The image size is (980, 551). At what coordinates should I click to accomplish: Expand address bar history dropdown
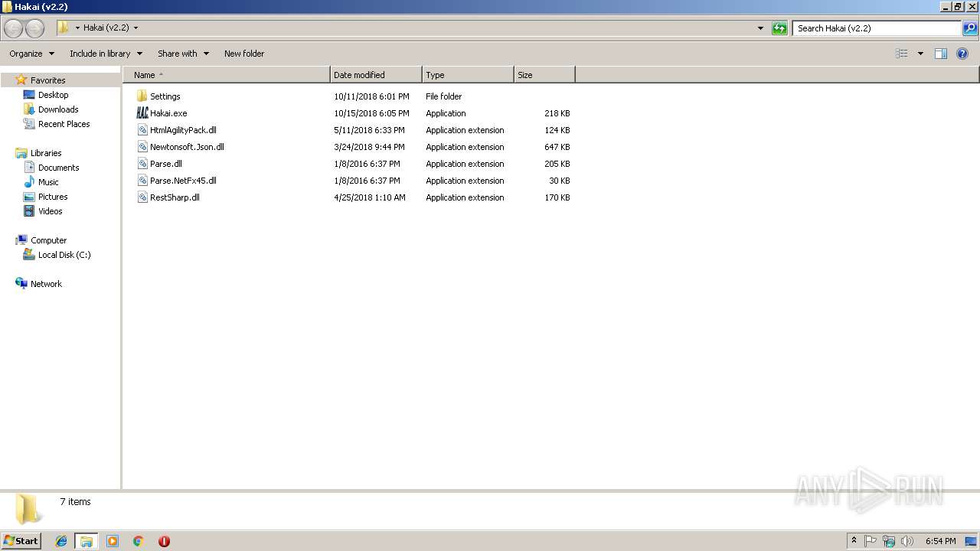click(x=760, y=28)
